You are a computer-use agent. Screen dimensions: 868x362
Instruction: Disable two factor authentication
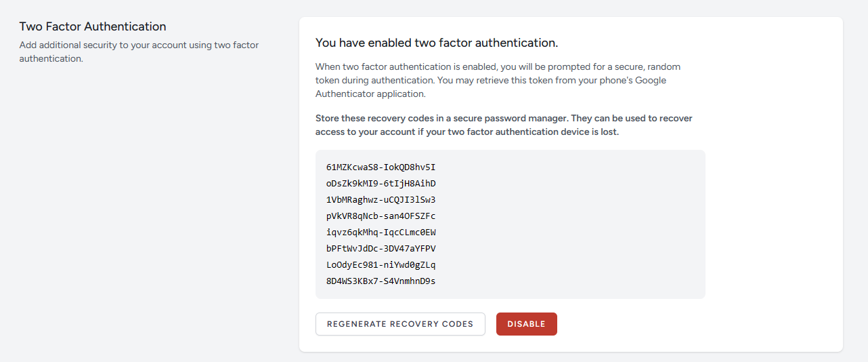[x=526, y=324]
